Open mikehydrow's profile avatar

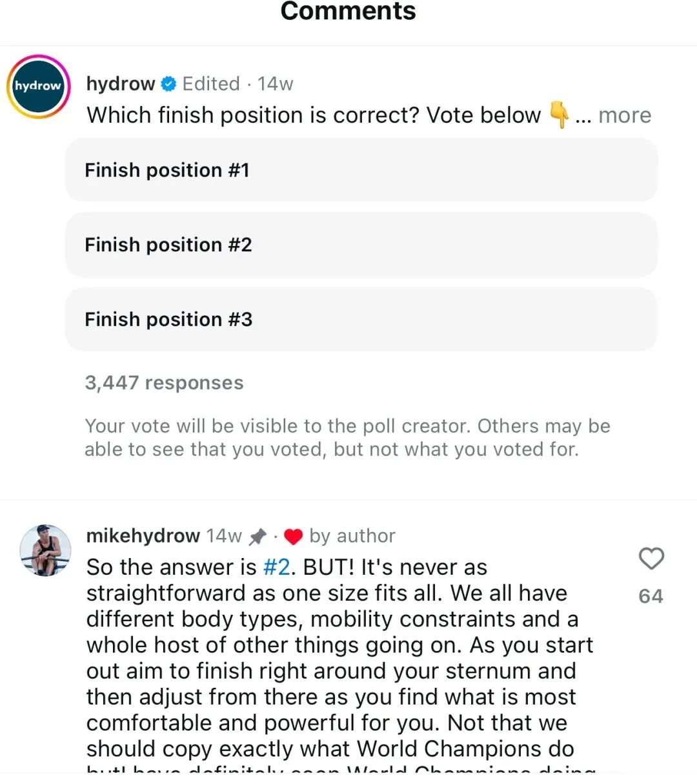coord(45,550)
